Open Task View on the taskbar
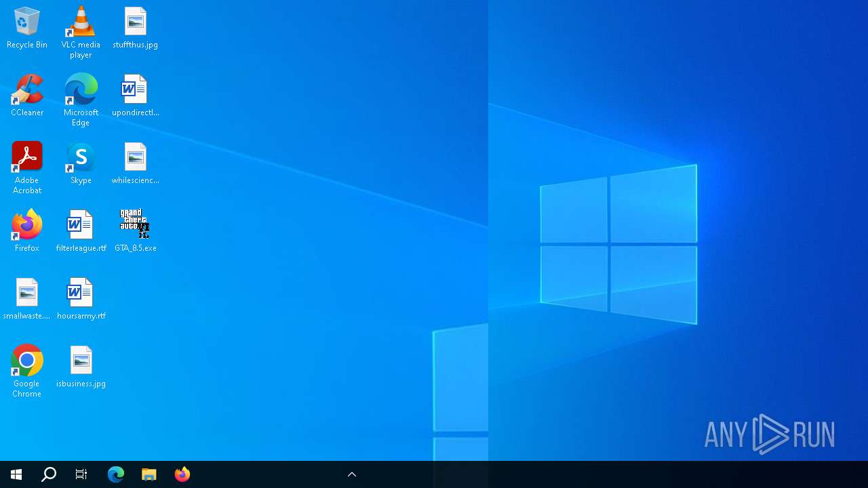This screenshot has height=488, width=868. coord(81,474)
